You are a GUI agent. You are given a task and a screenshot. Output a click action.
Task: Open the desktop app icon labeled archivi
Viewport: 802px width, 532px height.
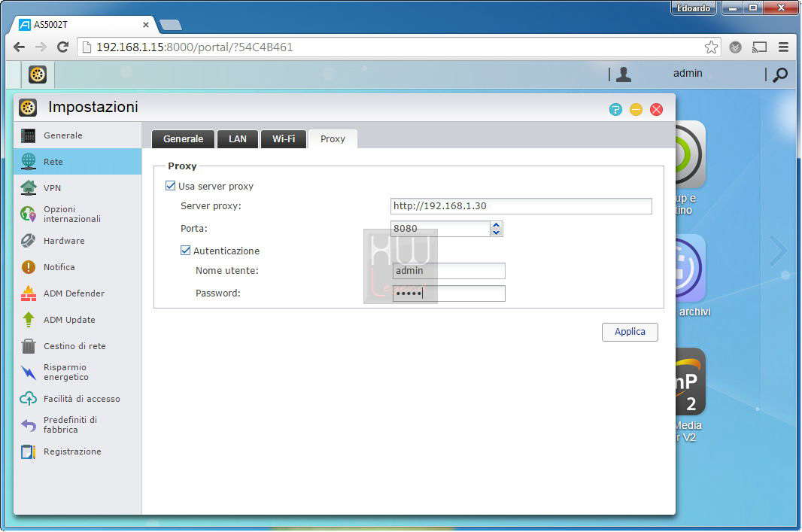(x=690, y=269)
